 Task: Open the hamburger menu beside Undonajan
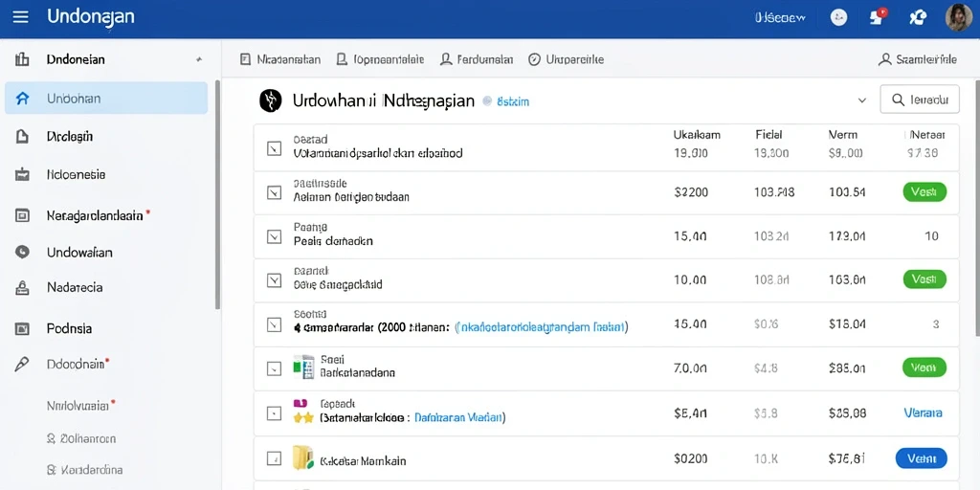click(21, 17)
